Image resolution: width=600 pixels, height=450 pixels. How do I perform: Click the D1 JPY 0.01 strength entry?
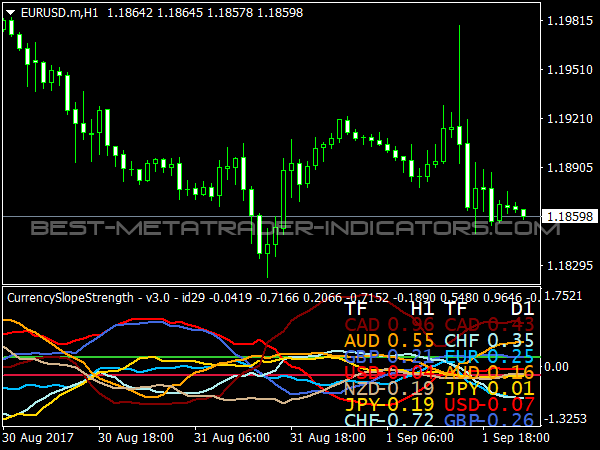[x=489, y=388]
